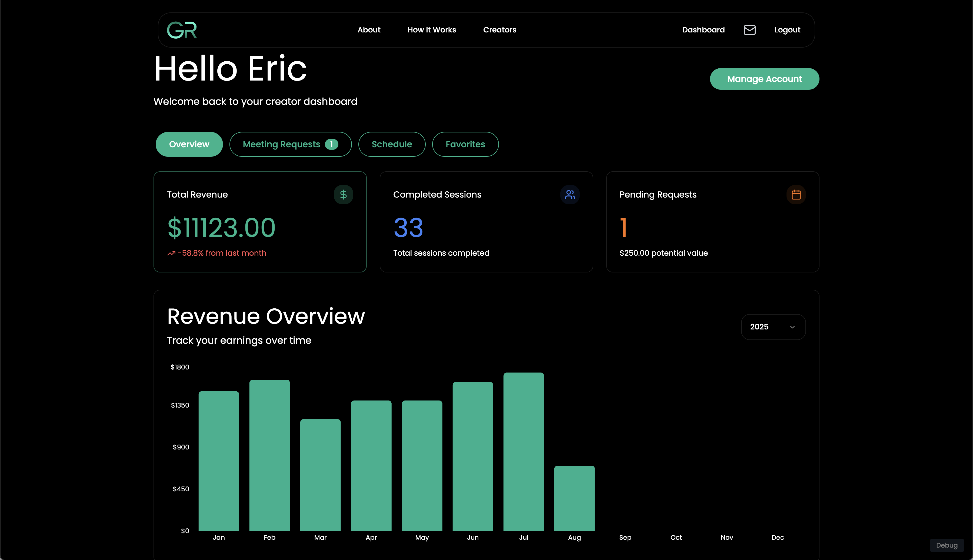Screen dimensions: 973x560
Task: Open the Meeting Requests tab
Action: (281, 144)
